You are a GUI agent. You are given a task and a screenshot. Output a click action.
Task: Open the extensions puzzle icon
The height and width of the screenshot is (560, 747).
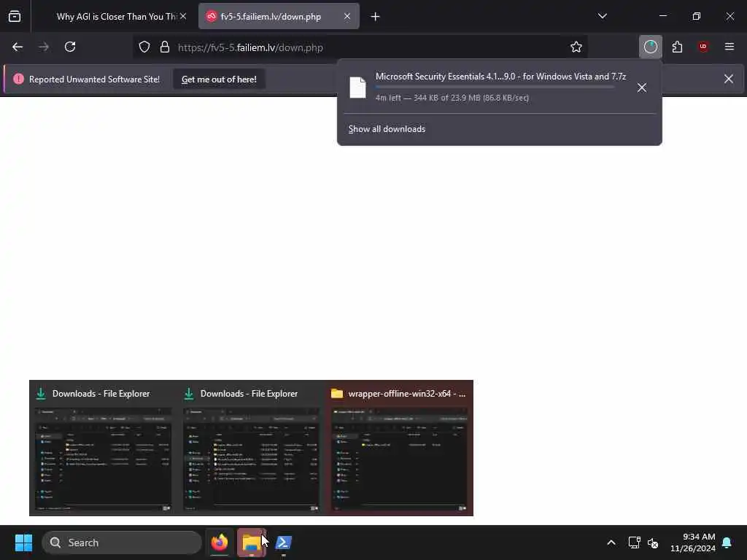click(x=677, y=47)
